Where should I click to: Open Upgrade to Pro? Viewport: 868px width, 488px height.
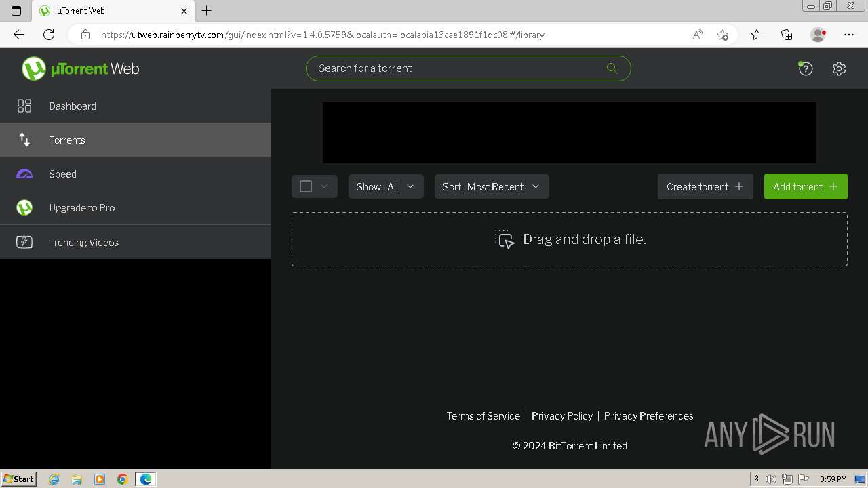click(136, 207)
